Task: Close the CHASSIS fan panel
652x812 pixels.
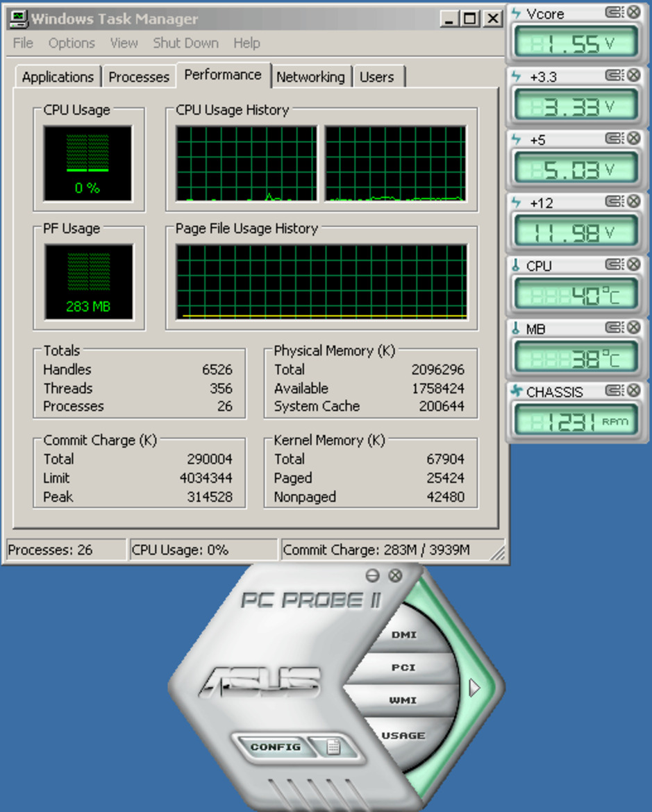Action: tap(633, 391)
